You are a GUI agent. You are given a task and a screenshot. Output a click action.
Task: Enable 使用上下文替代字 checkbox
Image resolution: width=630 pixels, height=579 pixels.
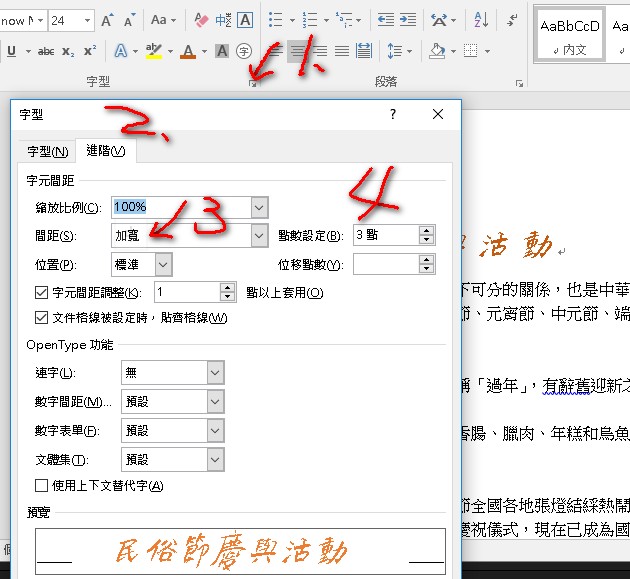pyautogui.click(x=42, y=486)
